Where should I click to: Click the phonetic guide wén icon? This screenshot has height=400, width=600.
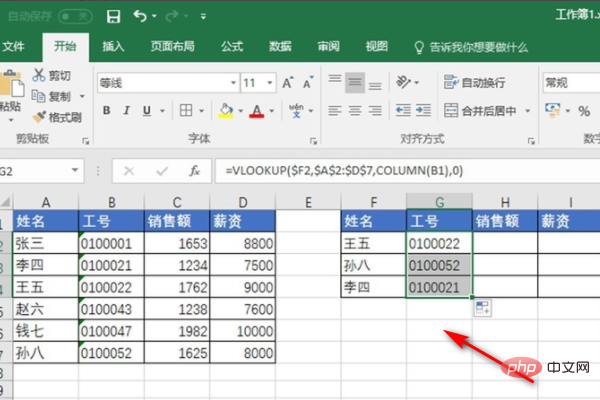pyautogui.click(x=296, y=111)
